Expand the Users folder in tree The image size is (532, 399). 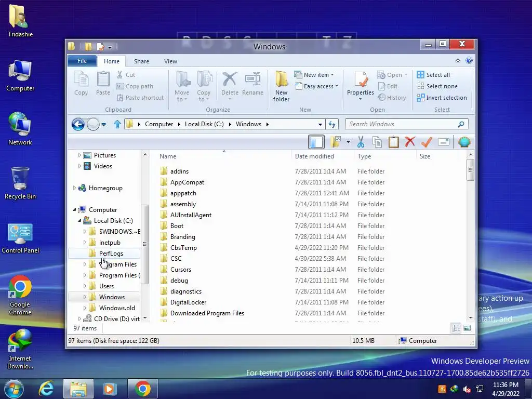pyautogui.click(x=85, y=286)
